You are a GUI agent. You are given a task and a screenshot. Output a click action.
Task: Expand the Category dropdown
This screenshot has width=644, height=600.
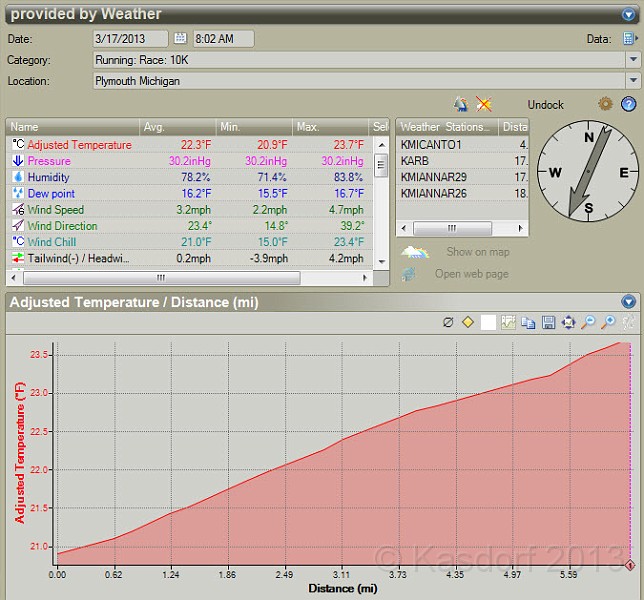pyautogui.click(x=633, y=60)
